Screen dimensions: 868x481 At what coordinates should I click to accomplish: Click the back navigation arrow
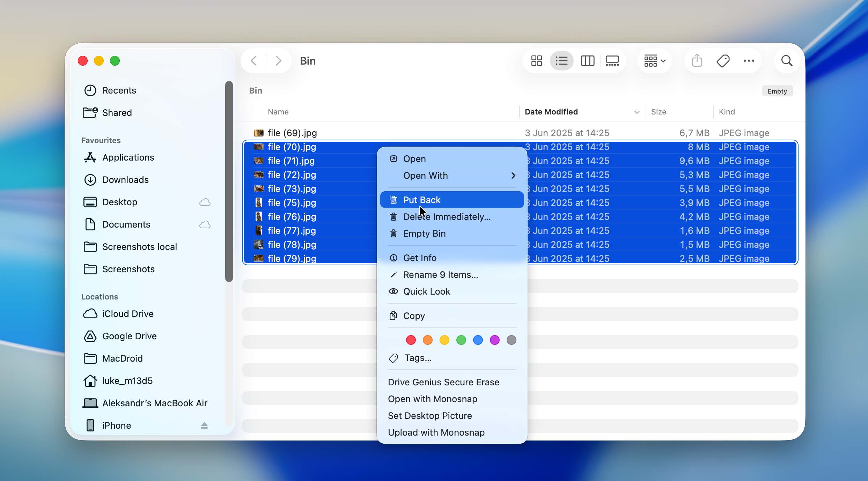coord(254,60)
